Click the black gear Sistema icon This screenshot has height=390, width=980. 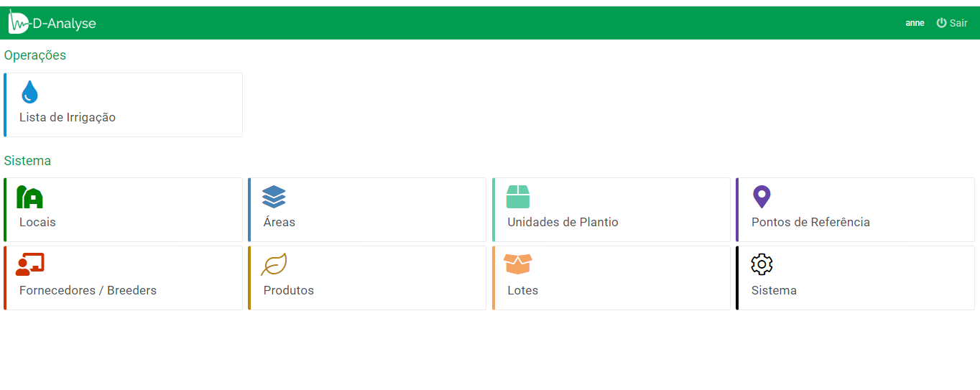click(762, 265)
